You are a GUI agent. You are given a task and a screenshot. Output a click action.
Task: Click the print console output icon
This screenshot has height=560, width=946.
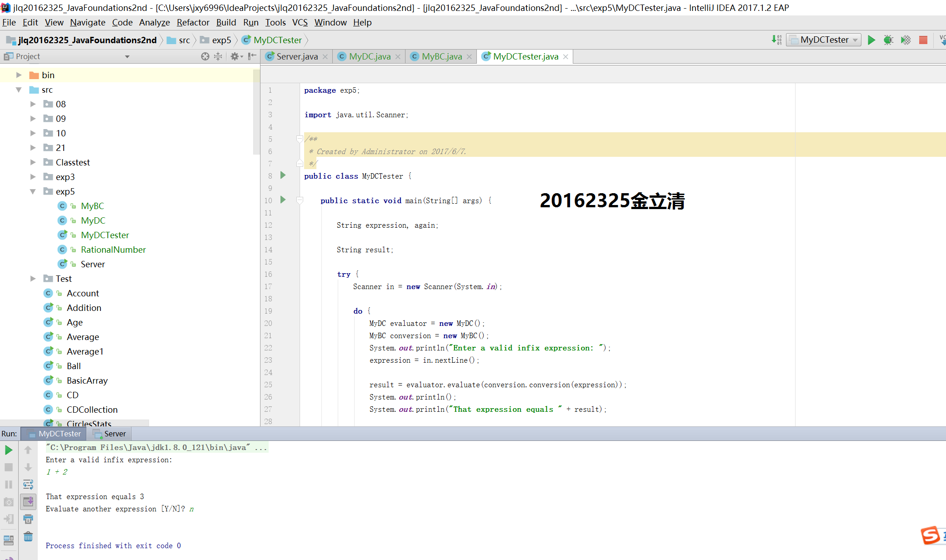tap(28, 519)
